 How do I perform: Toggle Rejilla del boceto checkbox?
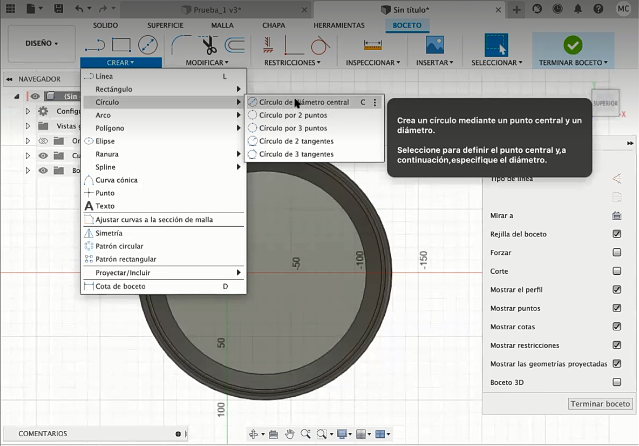pyautogui.click(x=617, y=234)
